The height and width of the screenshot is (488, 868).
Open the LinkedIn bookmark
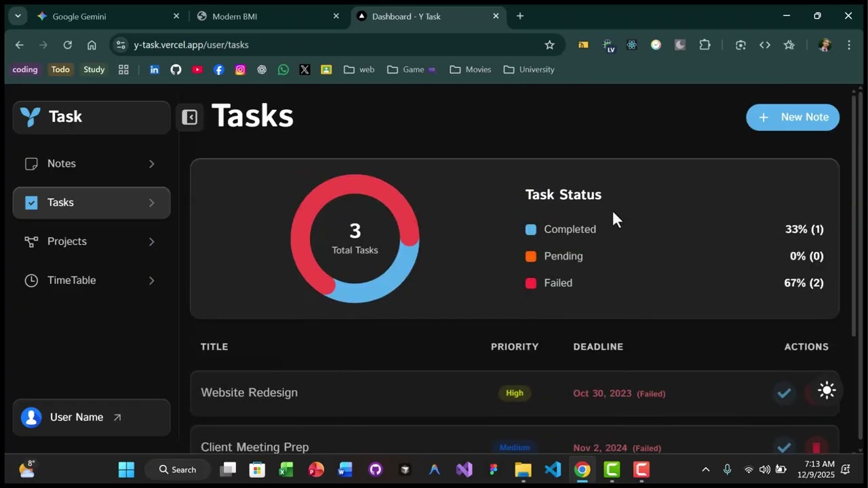(x=155, y=70)
